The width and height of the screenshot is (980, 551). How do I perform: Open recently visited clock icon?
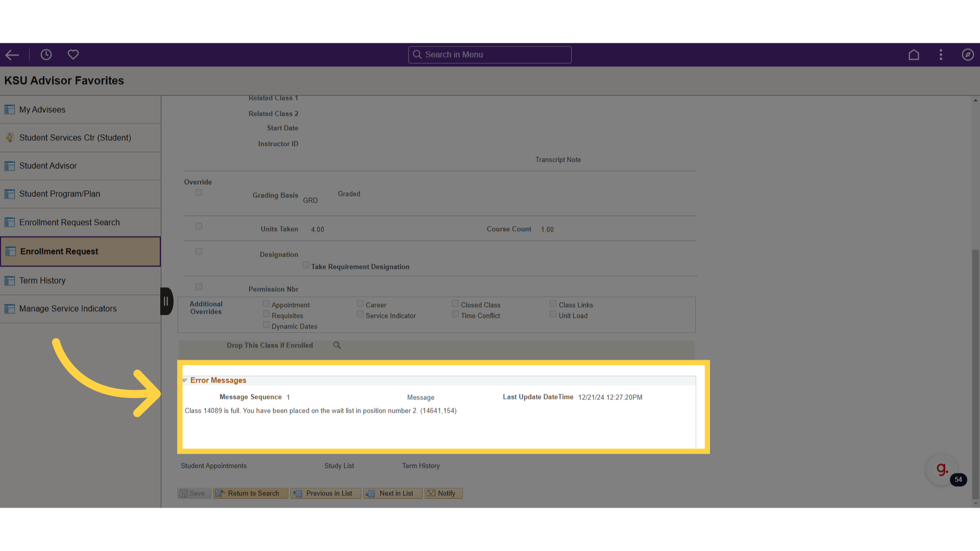point(46,55)
